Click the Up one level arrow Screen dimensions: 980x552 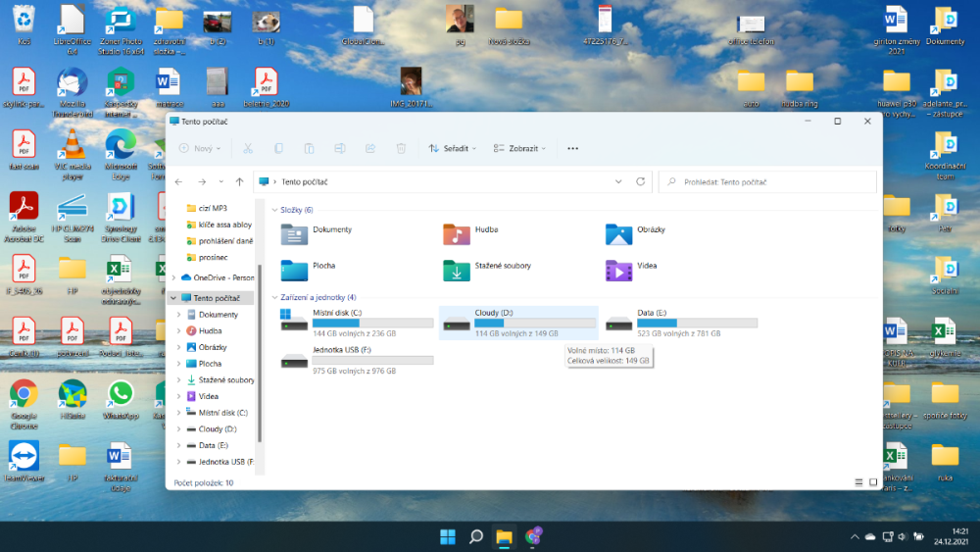(239, 181)
